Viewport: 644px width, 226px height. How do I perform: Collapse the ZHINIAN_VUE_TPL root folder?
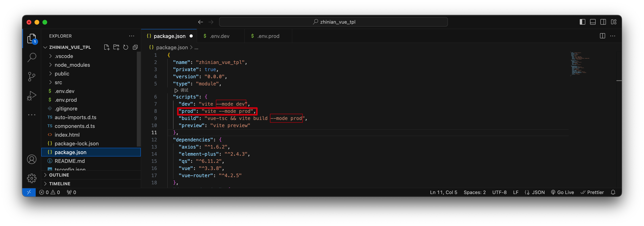tap(45, 47)
